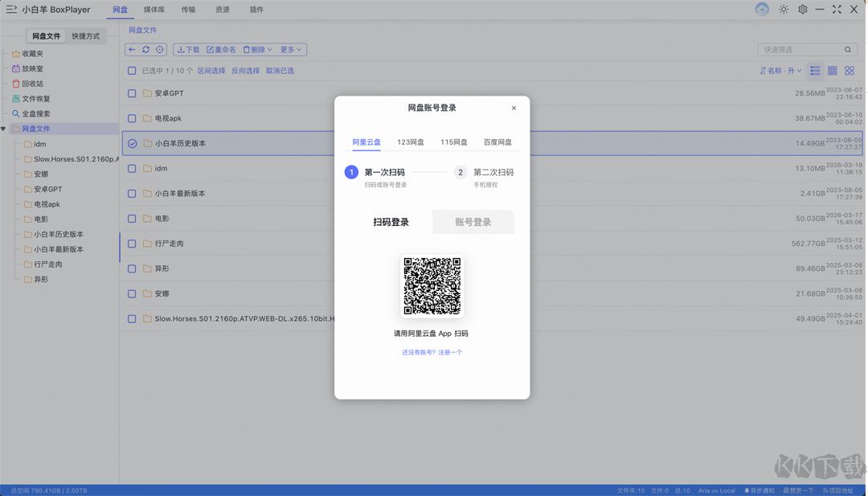The width and height of the screenshot is (868, 496).
Task: Click the 下载 download button
Action: (x=188, y=49)
